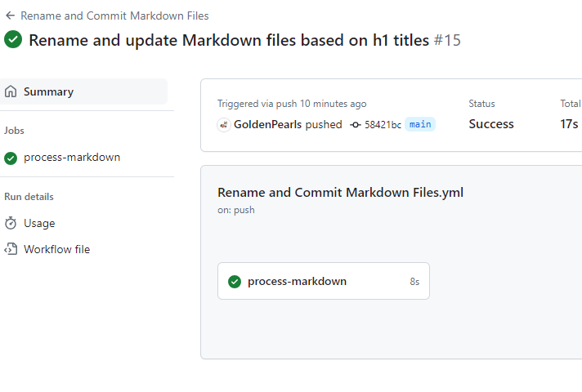This screenshot has height=392, width=582.
Task: Open the process-markdown job card in the graph
Action: 323,281
